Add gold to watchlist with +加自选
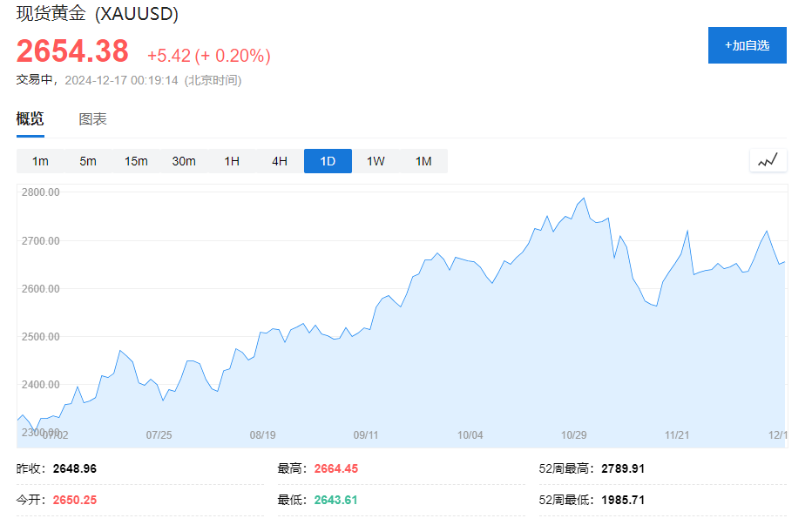Screen dimensions: 812x525 coord(747,45)
